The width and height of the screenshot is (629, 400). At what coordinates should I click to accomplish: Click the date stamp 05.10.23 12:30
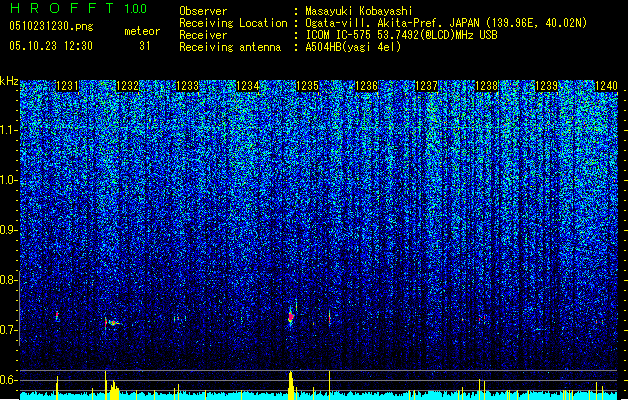click(51, 46)
